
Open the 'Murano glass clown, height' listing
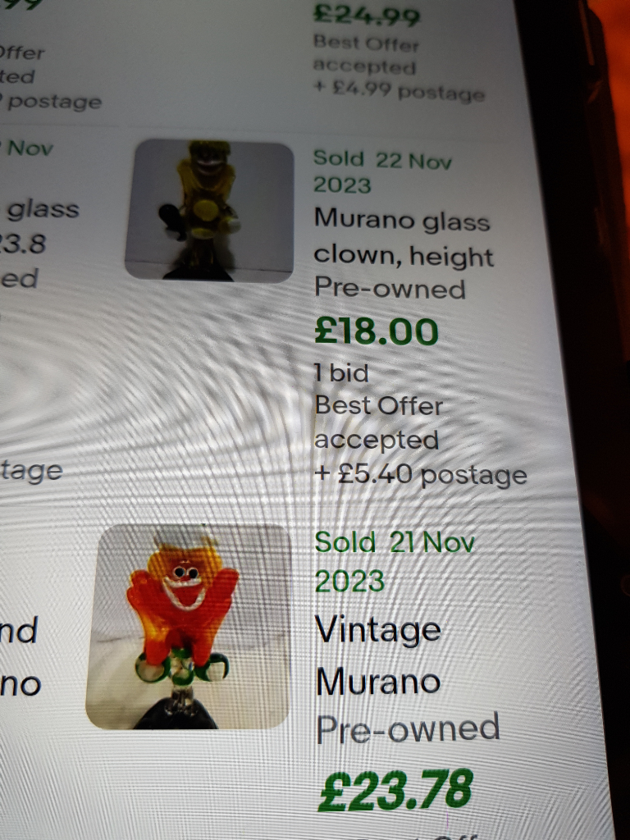pyautogui.click(x=403, y=238)
